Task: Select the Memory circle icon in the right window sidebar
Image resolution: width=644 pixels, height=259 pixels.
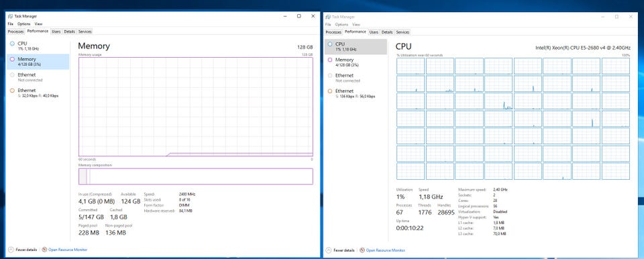Action: [330, 60]
